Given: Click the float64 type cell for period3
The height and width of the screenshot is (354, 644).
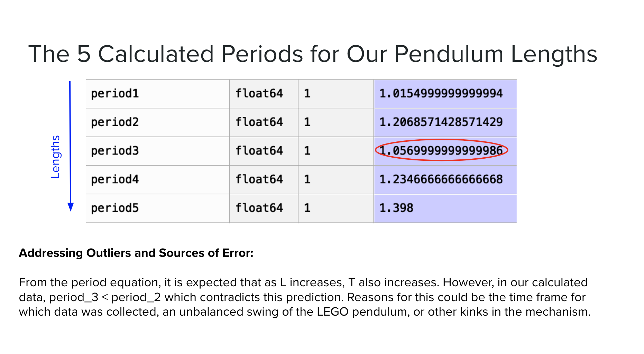Looking at the screenshot, I should (x=264, y=151).
